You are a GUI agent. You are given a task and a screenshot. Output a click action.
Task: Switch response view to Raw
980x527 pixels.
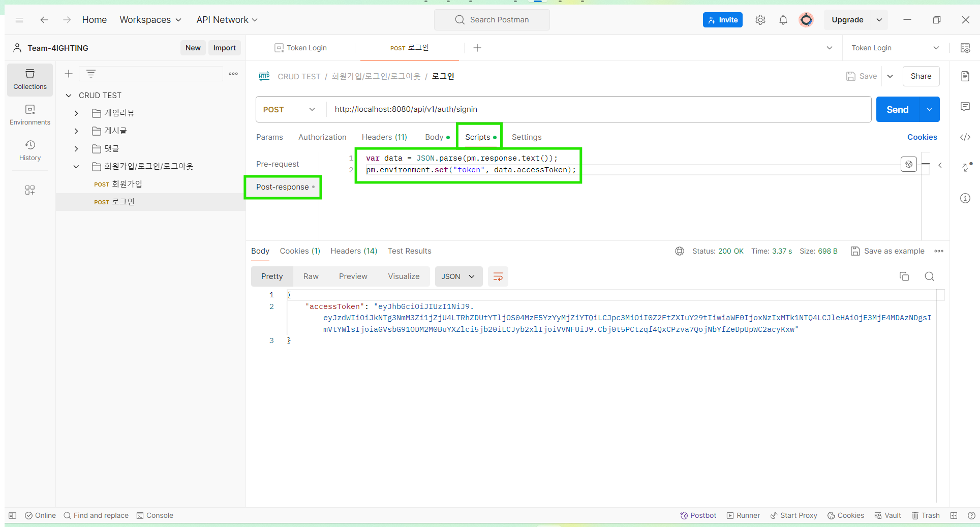coord(311,276)
